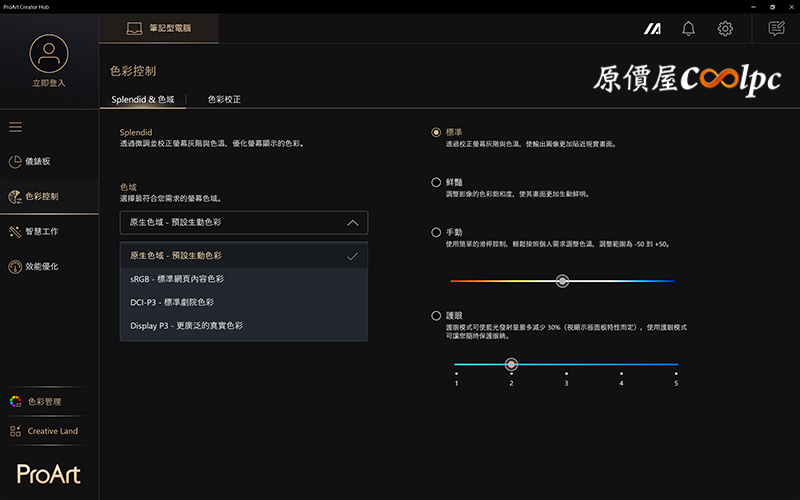Select the 手動 manual radio button
Image resolution: width=800 pixels, height=500 pixels.
436,233
